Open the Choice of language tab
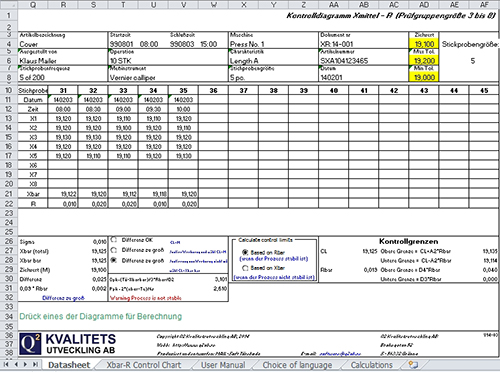 click(x=297, y=365)
